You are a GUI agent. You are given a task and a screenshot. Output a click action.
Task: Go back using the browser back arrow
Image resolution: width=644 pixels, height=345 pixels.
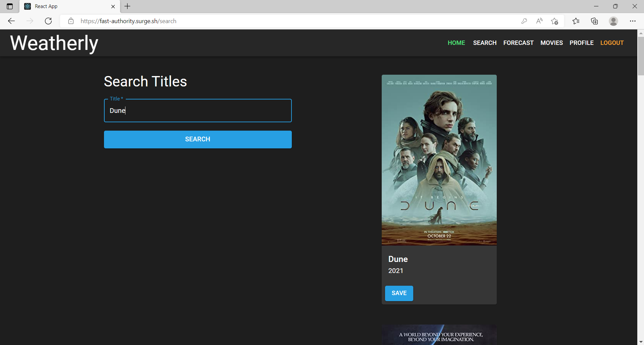point(11,21)
